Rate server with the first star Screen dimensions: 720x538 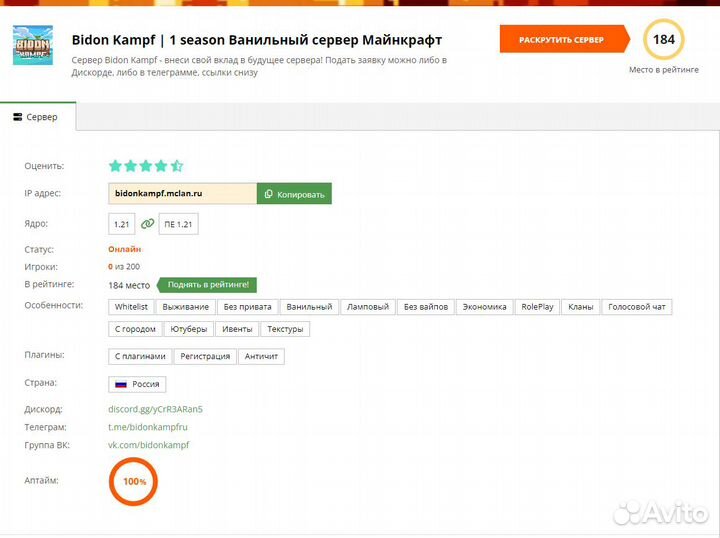point(115,166)
